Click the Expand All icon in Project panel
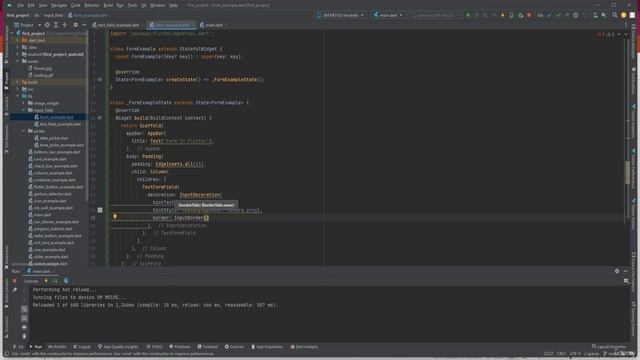The width and height of the screenshot is (640, 360). (56, 25)
